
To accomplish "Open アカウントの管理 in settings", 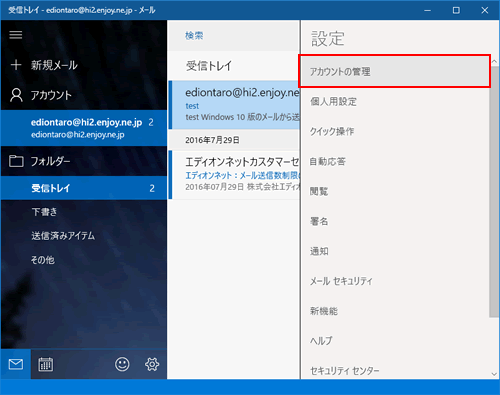I will [x=394, y=71].
